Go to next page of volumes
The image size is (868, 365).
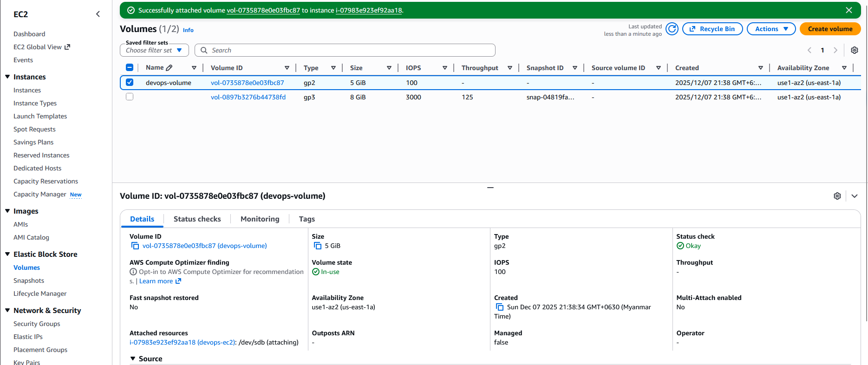pyautogui.click(x=835, y=50)
